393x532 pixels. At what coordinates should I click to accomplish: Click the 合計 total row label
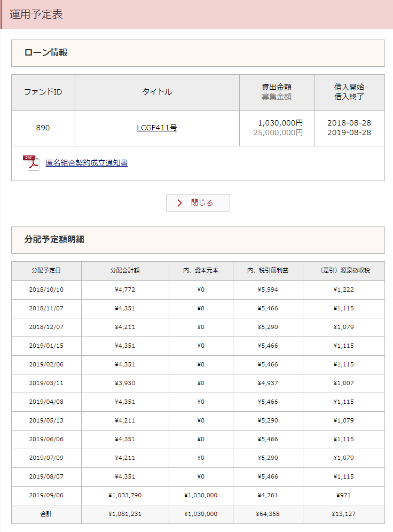point(46,514)
